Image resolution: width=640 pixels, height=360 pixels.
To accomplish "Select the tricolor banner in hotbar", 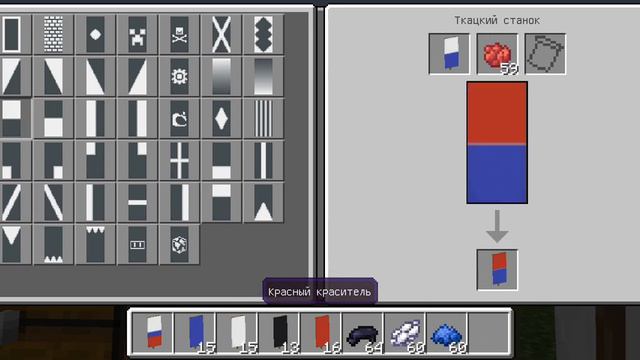I will point(153,332).
